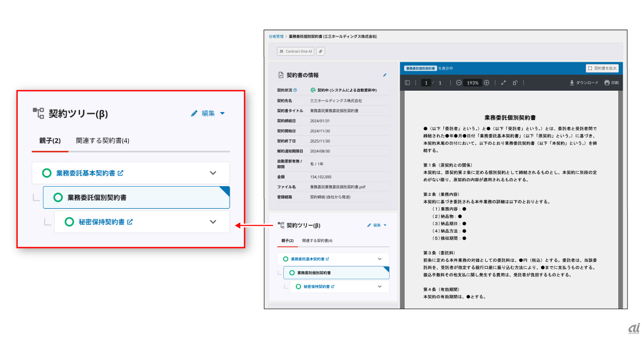Click the 契約ツリー icon in the app window heading
The height and width of the screenshot is (338, 644).
click(280, 225)
